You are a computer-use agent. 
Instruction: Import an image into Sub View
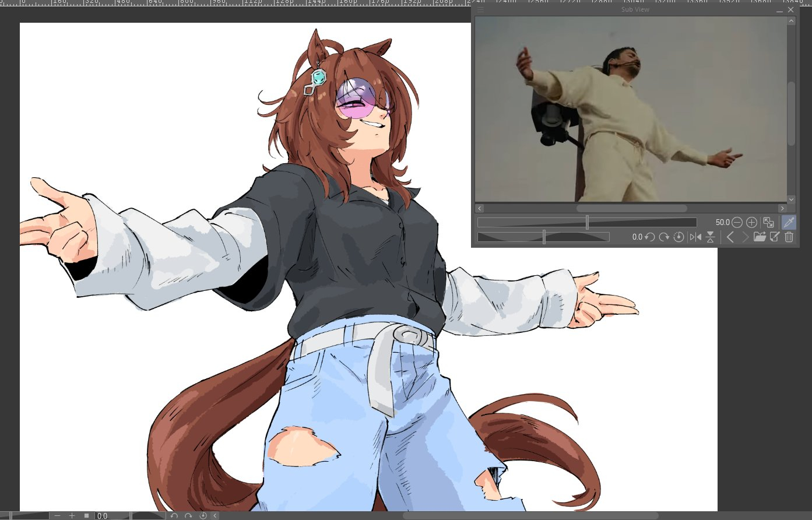(x=759, y=237)
